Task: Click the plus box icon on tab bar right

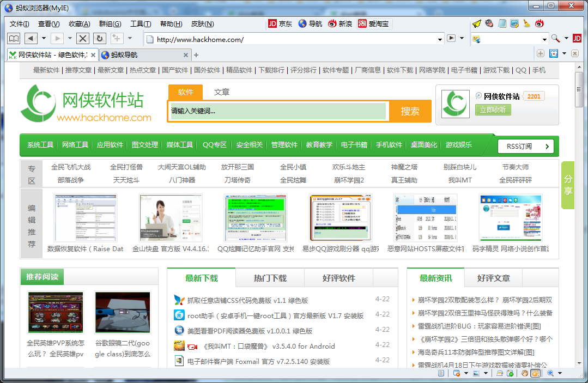Action: 541,53
